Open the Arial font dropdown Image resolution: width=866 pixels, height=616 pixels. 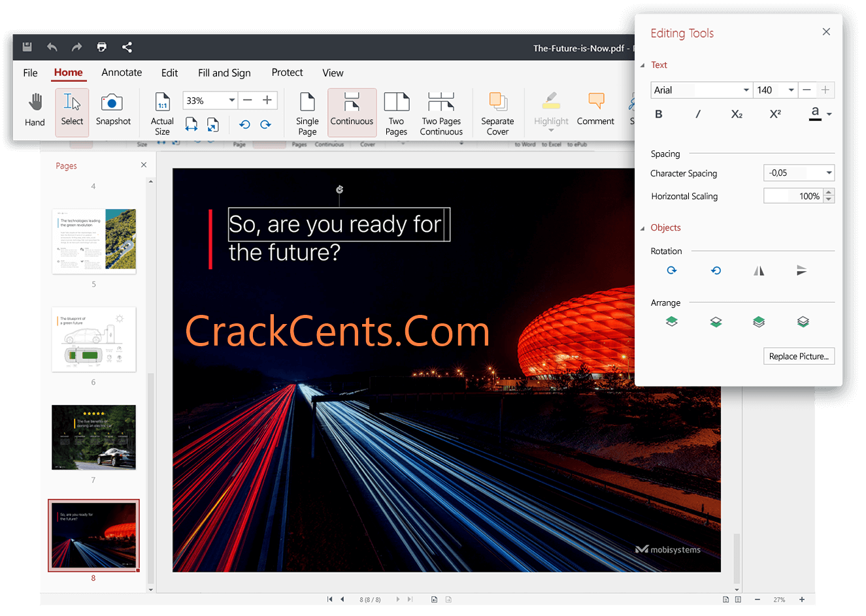coord(746,90)
